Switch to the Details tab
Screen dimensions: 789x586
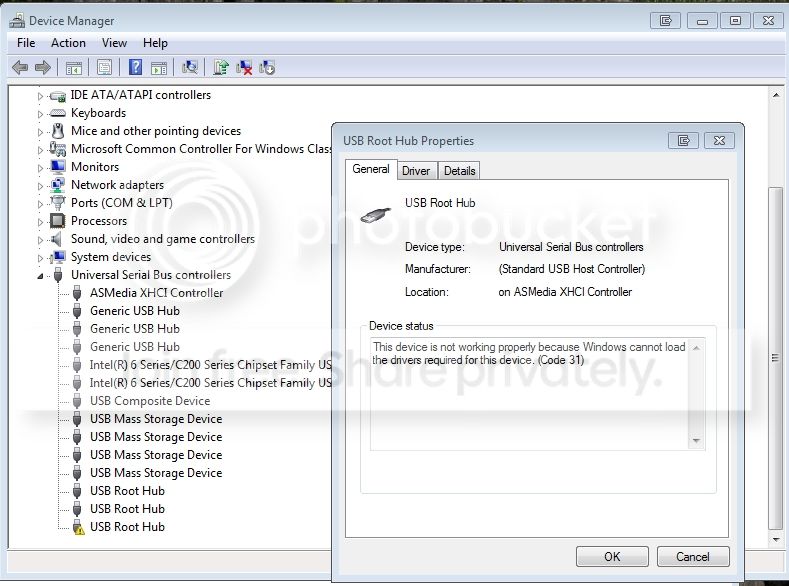point(459,171)
